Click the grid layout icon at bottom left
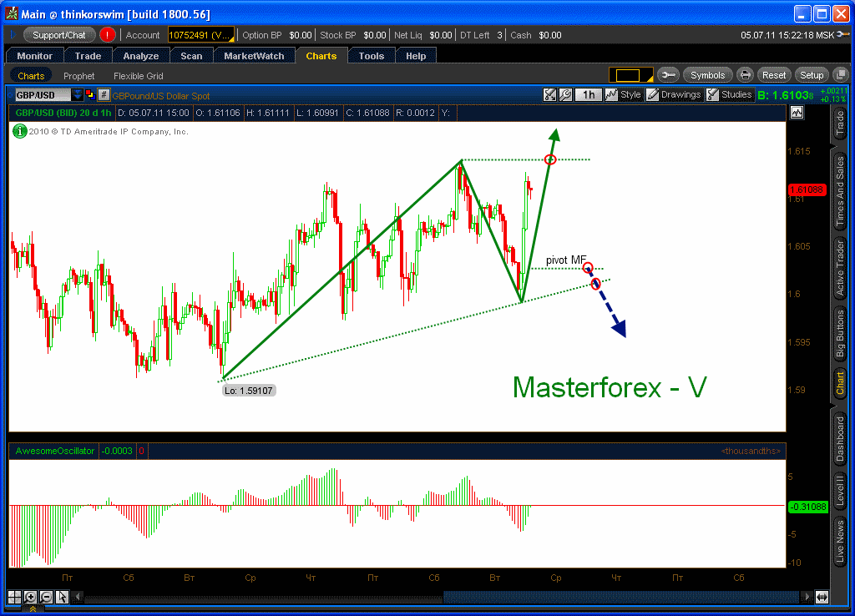The width and height of the screenshot is (855, 616). tap(14, 597)
